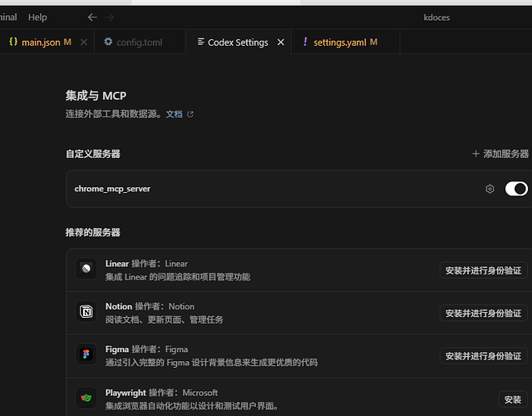Open the 文档 documentation link
This screenshot has width=532, height=416.
174,114
